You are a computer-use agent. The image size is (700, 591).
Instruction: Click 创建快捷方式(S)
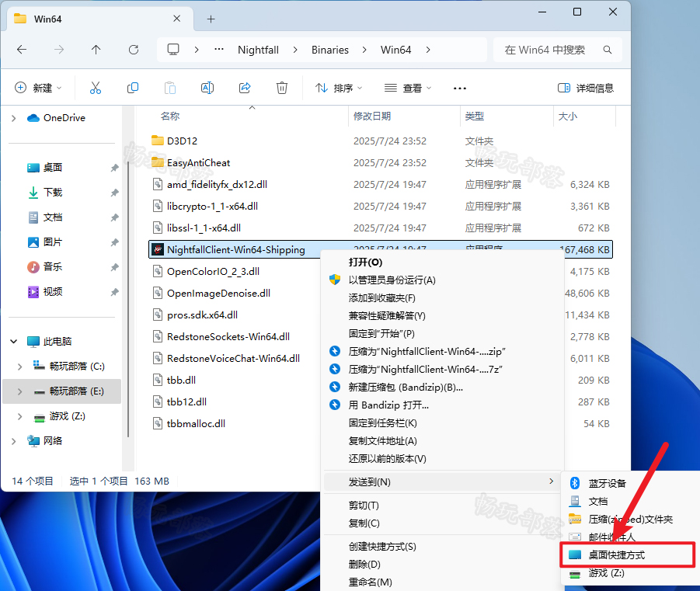(382, 547)
